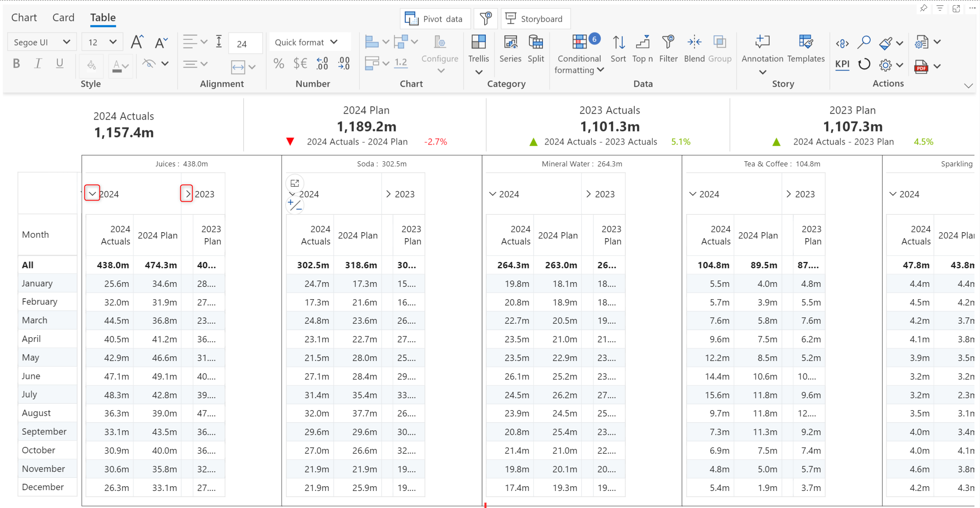Open the font color picker
This screenshot has height=508, width=980.
pos(120,65)
